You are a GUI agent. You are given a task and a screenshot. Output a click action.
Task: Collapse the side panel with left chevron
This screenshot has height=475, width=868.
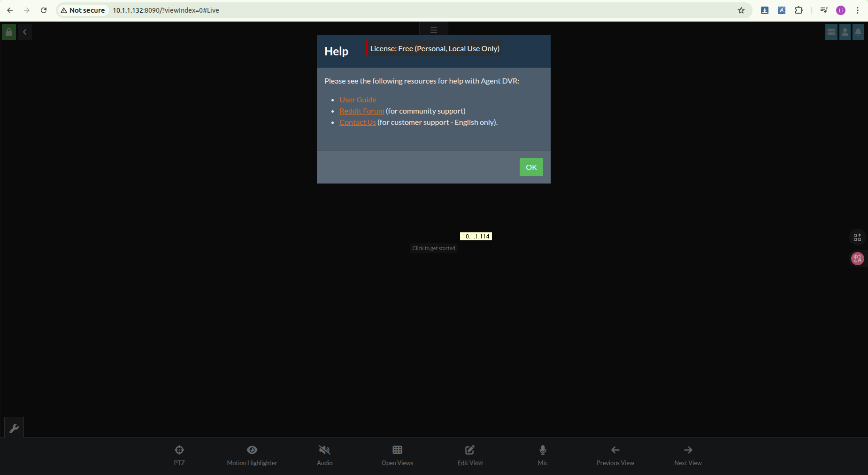point(25,32)
